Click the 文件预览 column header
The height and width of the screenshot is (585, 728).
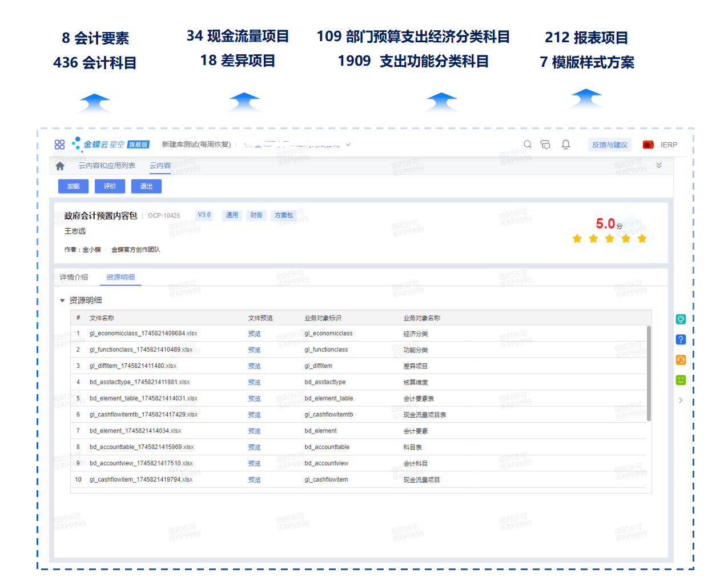[261, 318]
